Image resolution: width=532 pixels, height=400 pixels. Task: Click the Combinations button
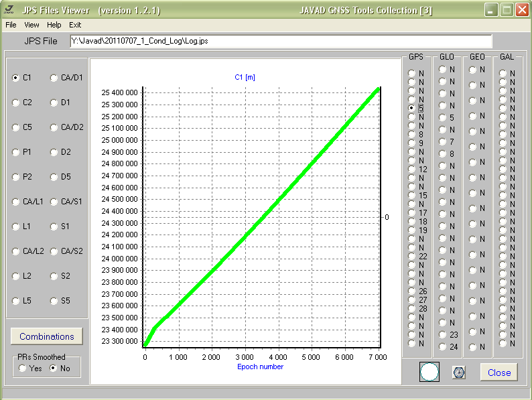(47, 336)
